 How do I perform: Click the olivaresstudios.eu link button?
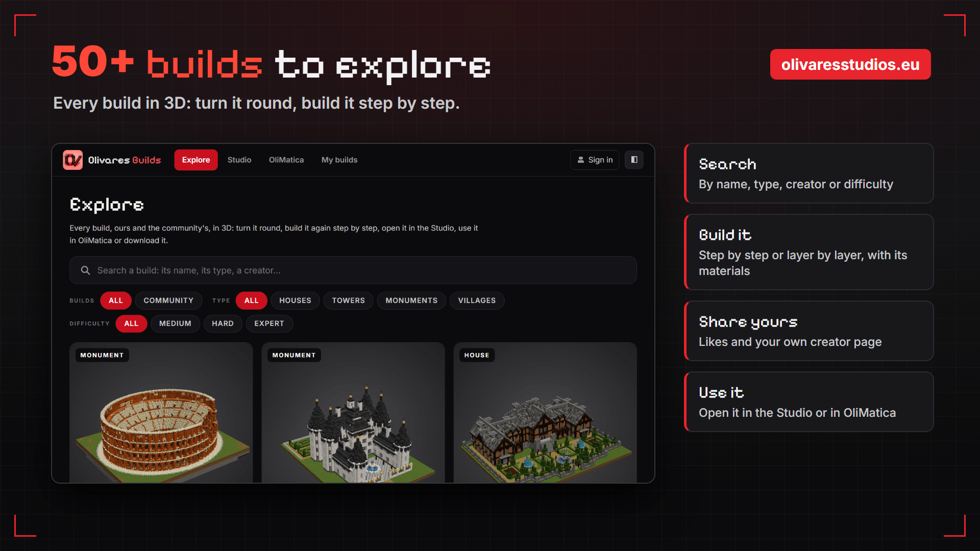click(x=850, y=64)
